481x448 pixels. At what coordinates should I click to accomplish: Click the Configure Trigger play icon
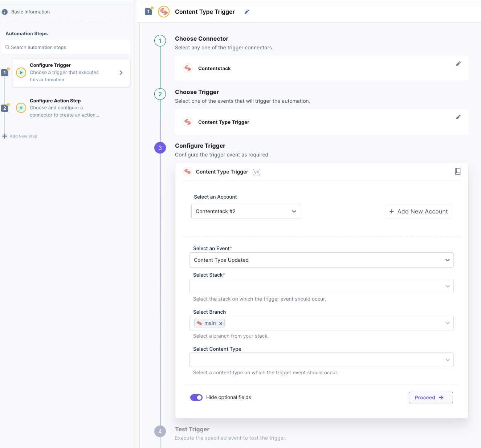coord(21,73)
